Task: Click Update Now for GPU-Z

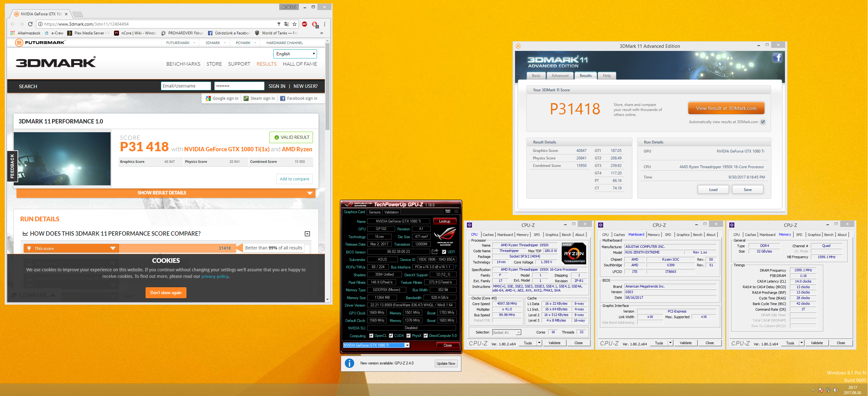Action: (446, 363)
